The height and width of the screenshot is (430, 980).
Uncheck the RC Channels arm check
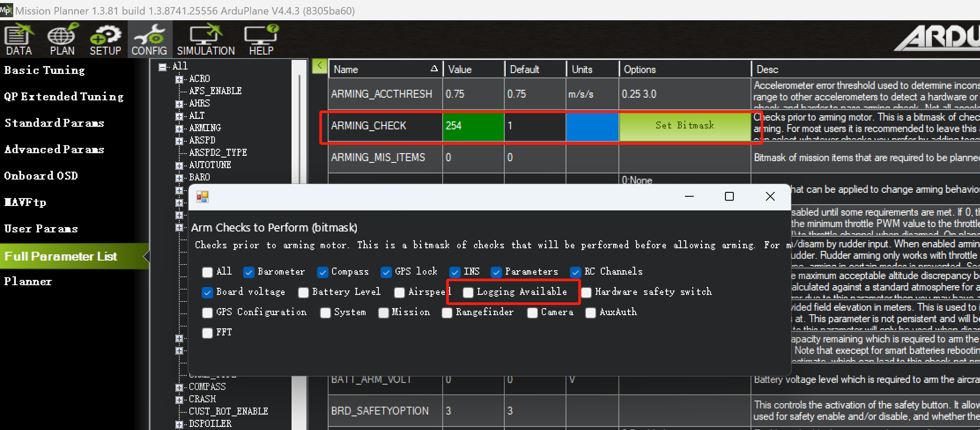point(576,272)
